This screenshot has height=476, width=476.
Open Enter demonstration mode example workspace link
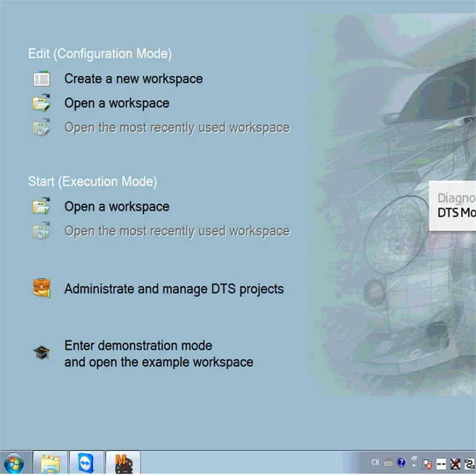click(159, 353)
